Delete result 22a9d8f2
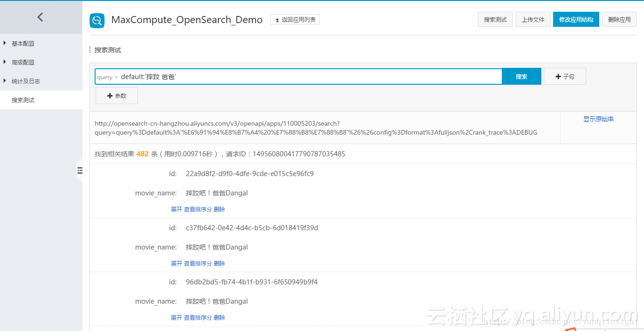The width and height of the screenshot is (644, 331). (219, 210)
